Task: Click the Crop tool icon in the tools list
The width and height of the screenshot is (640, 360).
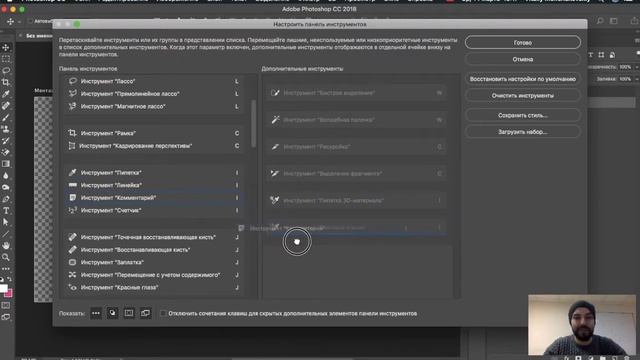Action: (x=72, y=133)
